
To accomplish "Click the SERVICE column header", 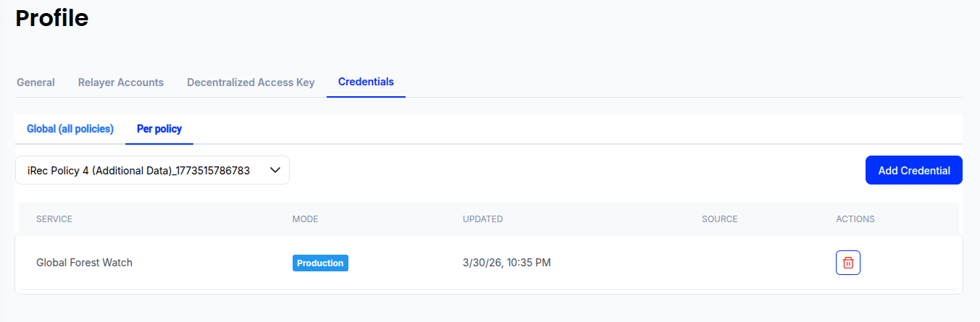I will coord(54,219).
